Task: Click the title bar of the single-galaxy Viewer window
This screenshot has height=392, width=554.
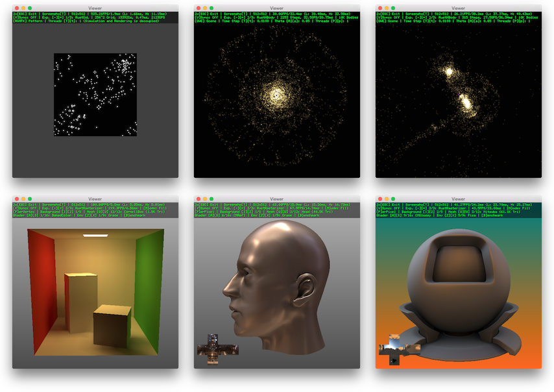Action: [x=277, y=7]
